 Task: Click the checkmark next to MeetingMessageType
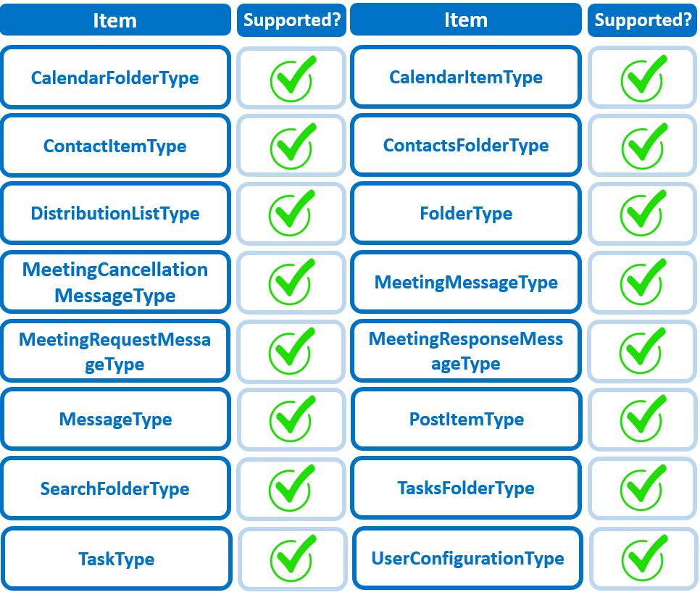point(643,283)
